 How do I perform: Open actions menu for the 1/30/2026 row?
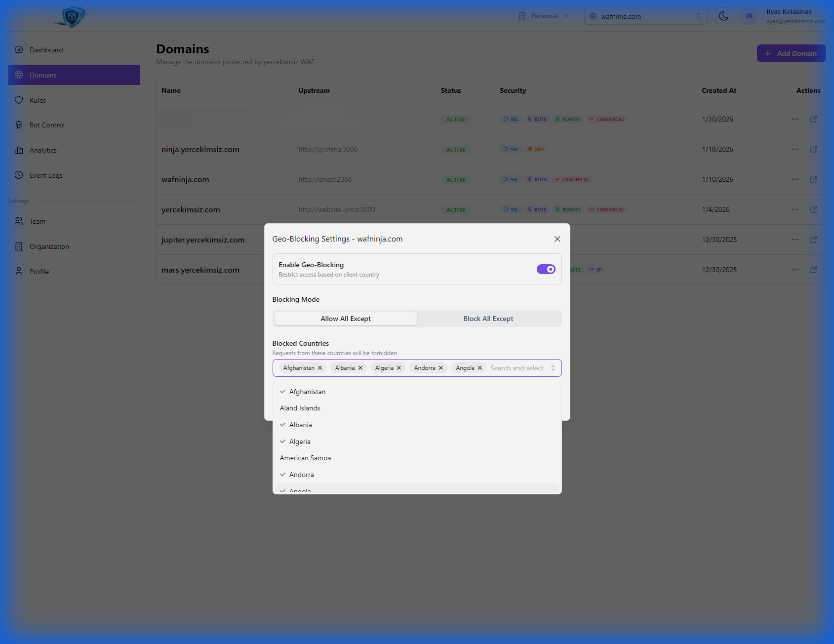click(x=795, y=119)
